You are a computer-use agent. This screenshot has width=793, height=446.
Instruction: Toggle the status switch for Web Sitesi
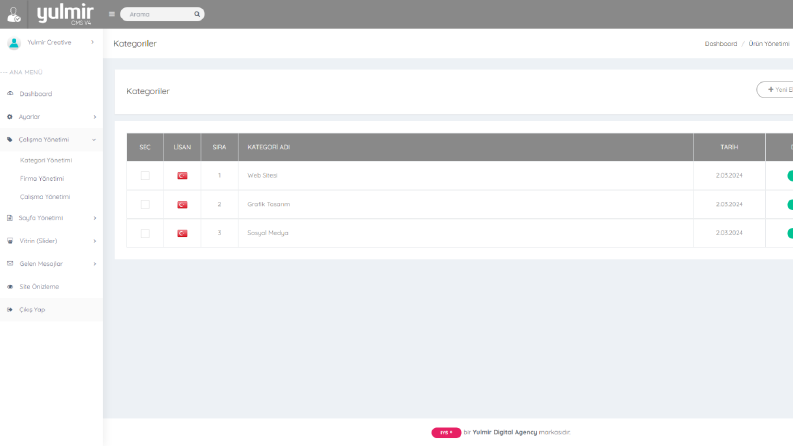pyautogui.click(x=790, y=175)
